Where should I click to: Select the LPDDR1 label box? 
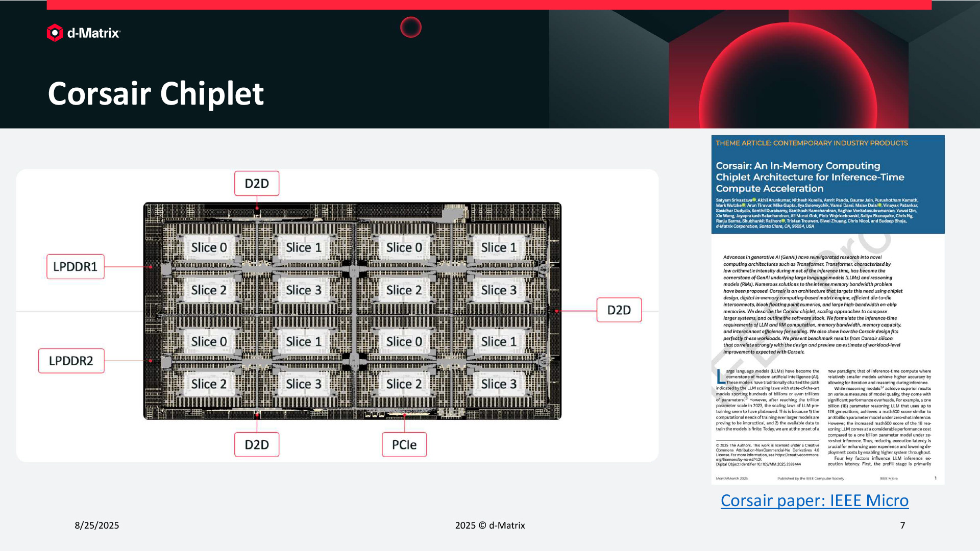click(x=76, y=267)
